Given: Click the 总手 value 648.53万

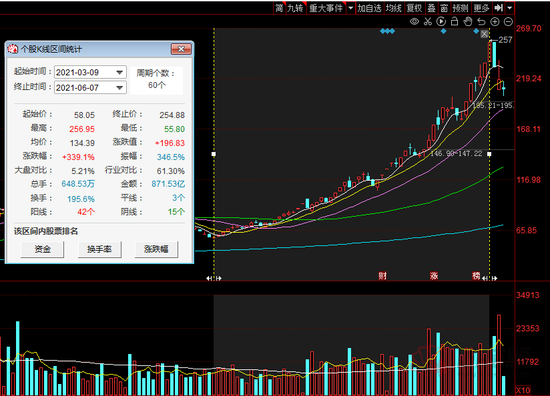Looking at the screenshot, I should pyautogui.click(x=78, y=184).
